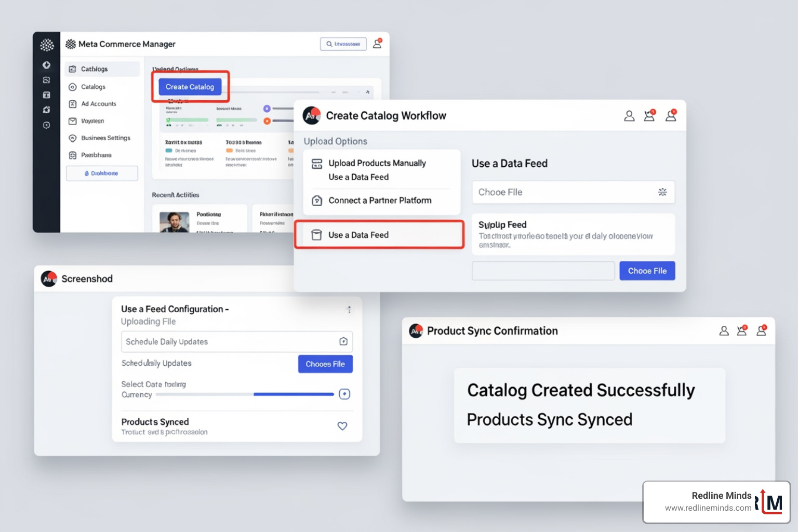The width and height of the screenshot is (798, 532).
Task: Open the profile icon in Create Catalog Workflow header
Action: pyautogui.click(x=629, y=116)
